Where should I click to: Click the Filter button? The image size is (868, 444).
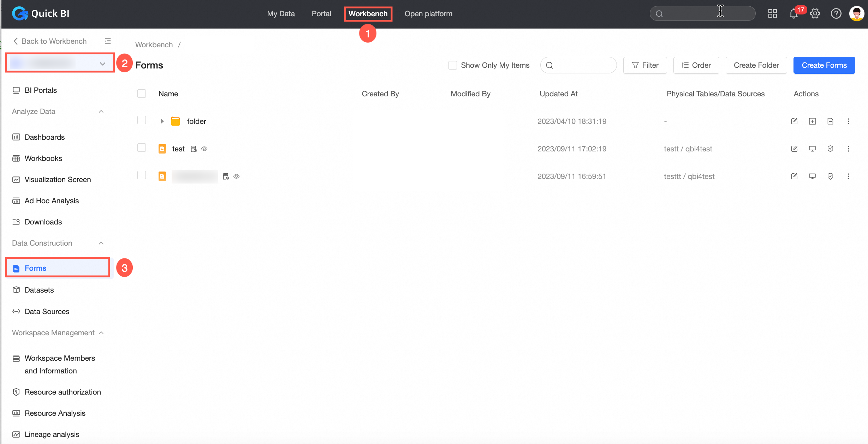[645, 65]
